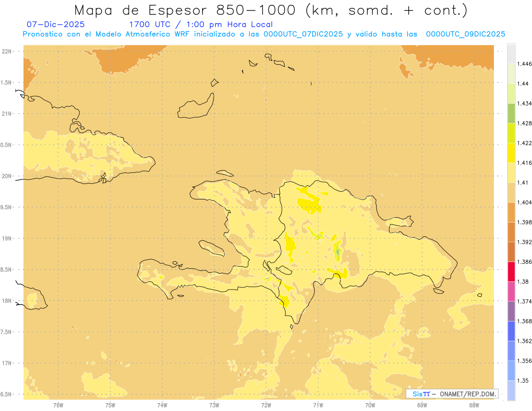Click the longitude label '76W'
This screenshot has width=532, height=411.
(x=58, y=405)
